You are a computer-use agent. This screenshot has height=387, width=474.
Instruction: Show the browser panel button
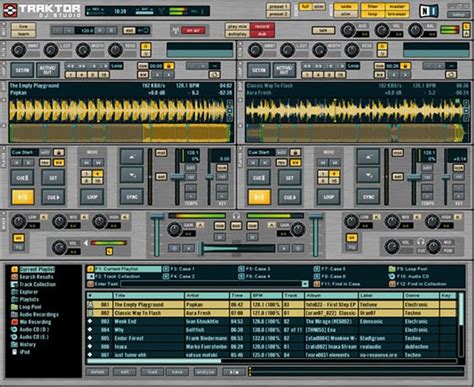coord(397,14)
